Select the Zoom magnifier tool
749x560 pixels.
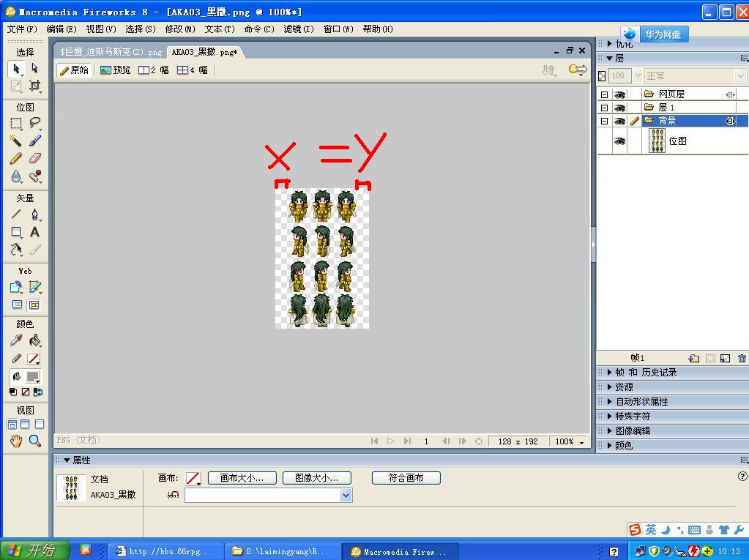pyautogui.click(x=34, y=441)
